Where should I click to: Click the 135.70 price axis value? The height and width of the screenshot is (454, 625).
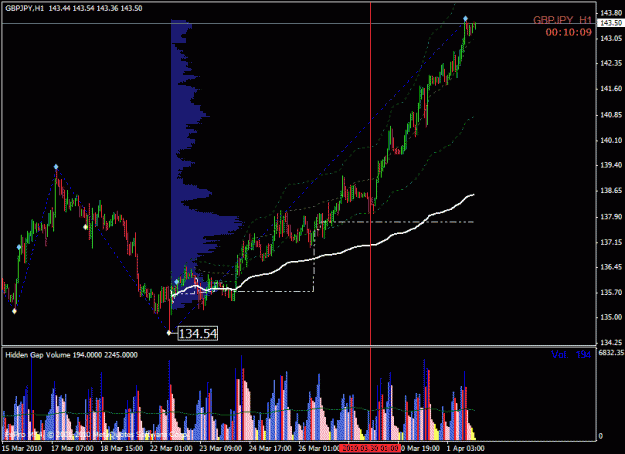pyautogui.click(x=611, y=293)
